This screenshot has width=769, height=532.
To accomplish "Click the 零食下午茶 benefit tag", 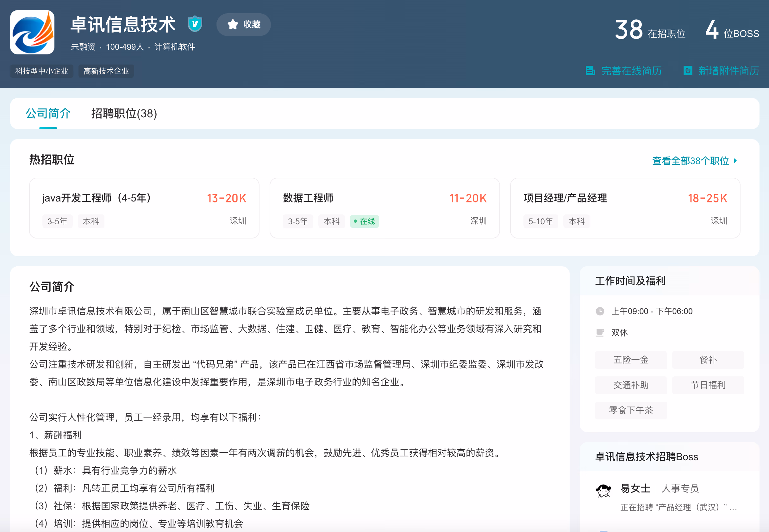I will (x=631, y=410).
